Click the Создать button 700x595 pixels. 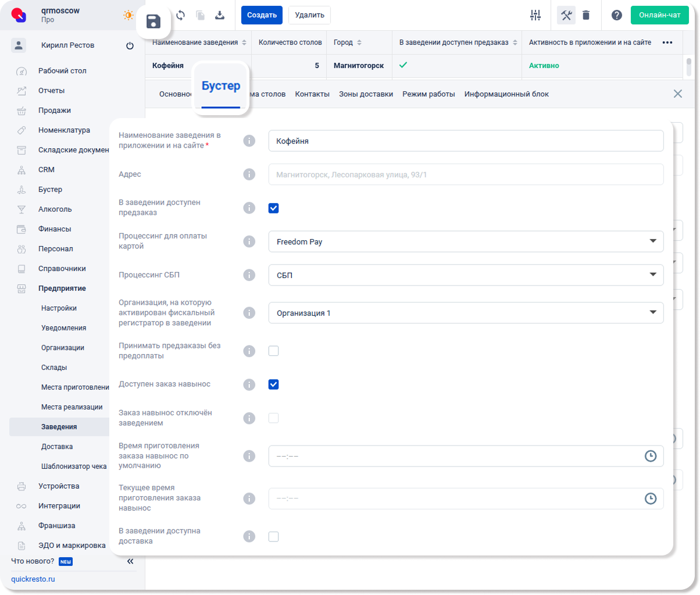262,15
